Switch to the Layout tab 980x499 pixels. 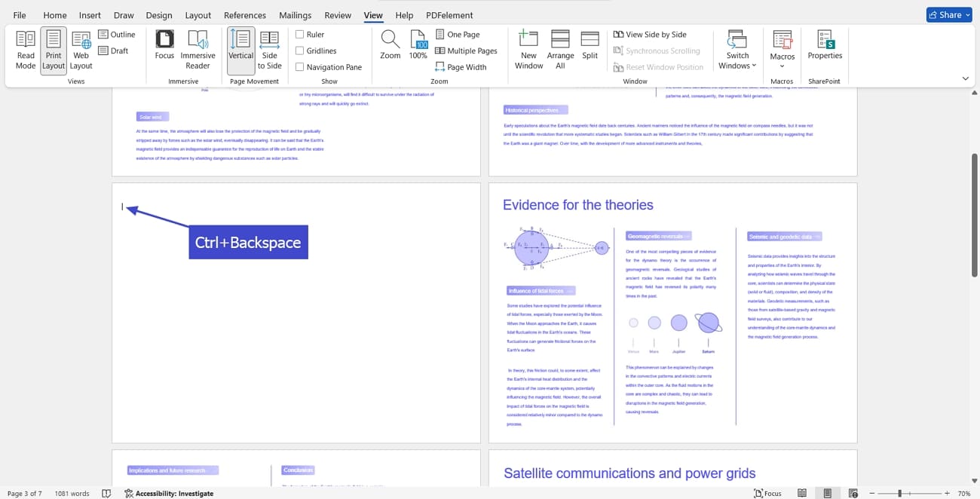(198, 15)
